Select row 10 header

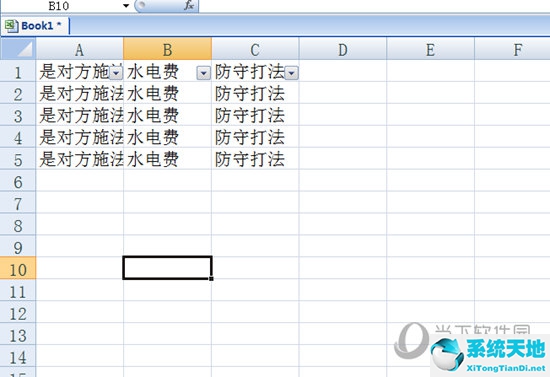[x=18, y=269]
